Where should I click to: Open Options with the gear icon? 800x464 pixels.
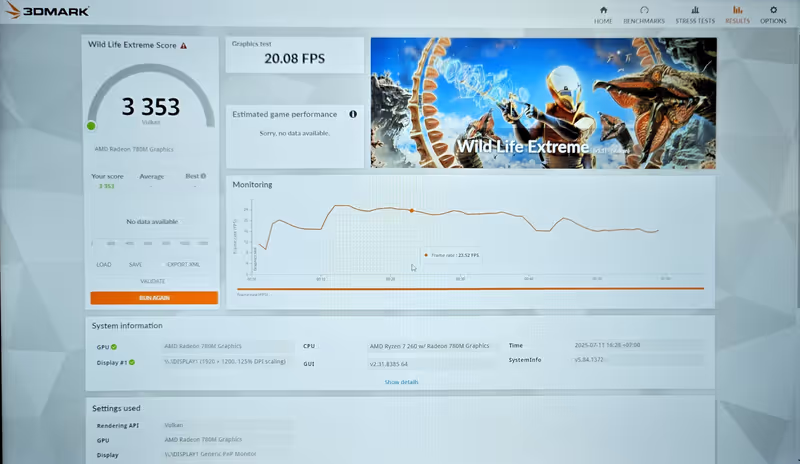pyautogui.click(x=773, y=10)
